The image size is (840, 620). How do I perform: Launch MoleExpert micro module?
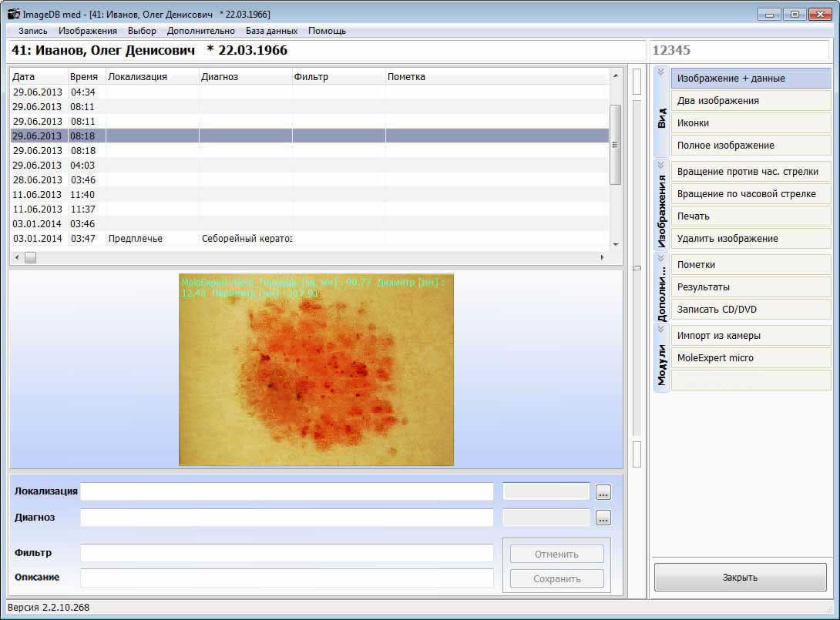coord(751,358)
